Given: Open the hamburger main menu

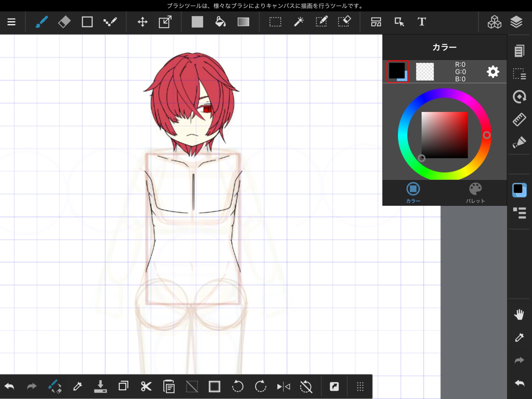Looking at the screenshot, I should click(x=11, y=22).
